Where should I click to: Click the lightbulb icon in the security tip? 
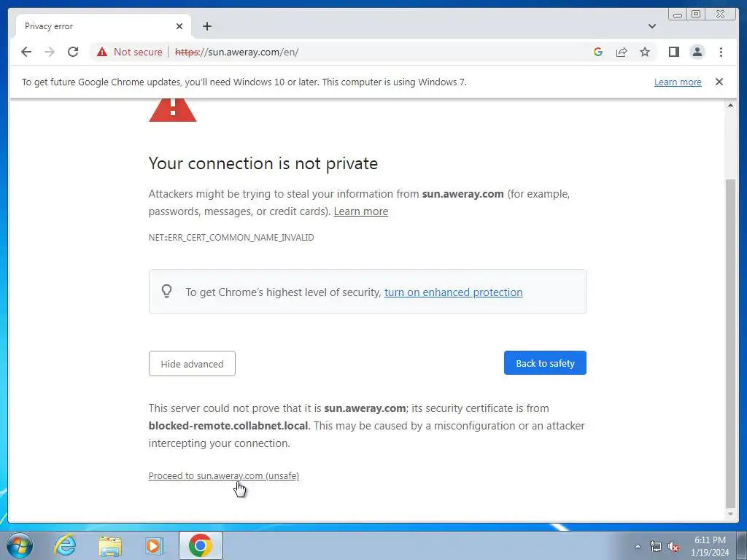[x=166, y=291]
